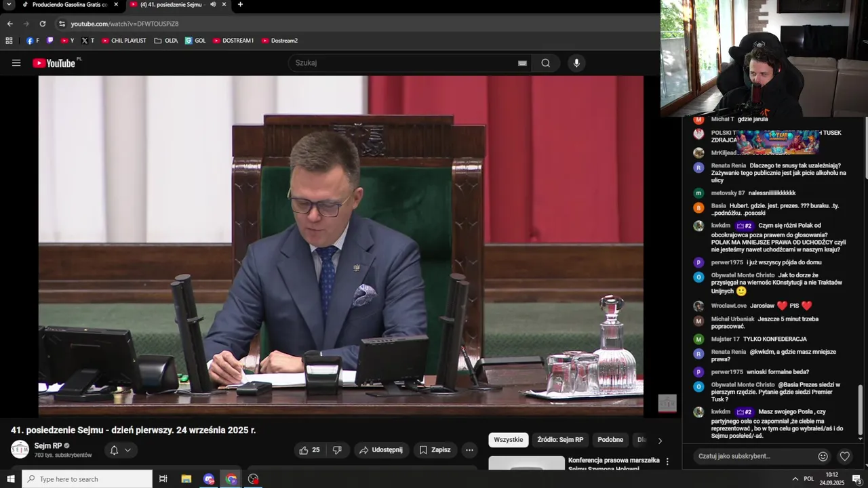Open Chrome from the Windows taskbar

click(x=231, y=479)
